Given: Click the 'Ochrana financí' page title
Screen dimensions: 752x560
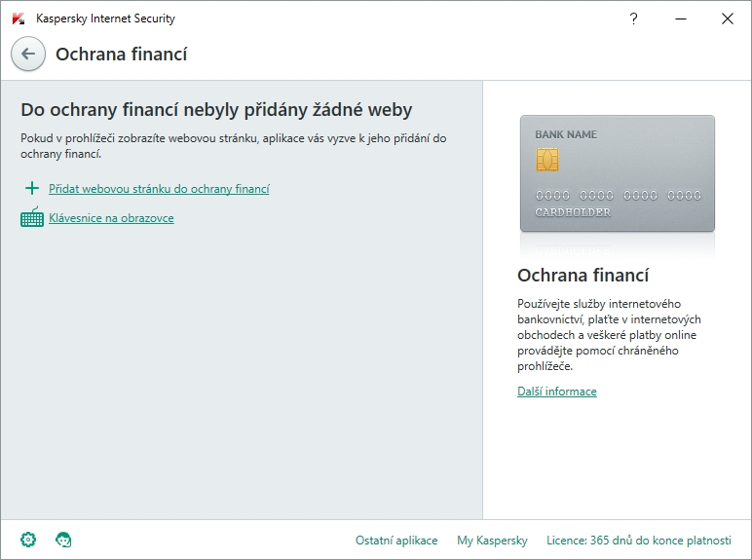Looking at the screenshot, I should click(122, 55).
